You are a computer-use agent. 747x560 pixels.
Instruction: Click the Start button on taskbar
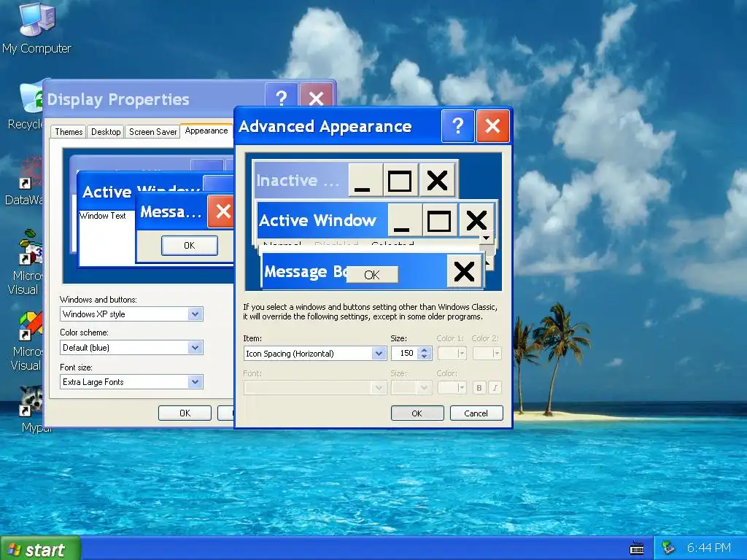(x=40, y=550)
